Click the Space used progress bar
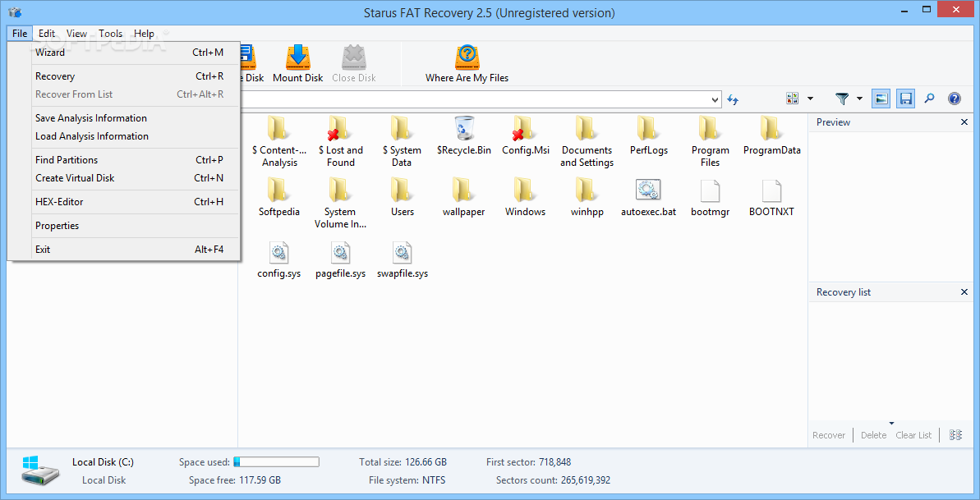 276,462
